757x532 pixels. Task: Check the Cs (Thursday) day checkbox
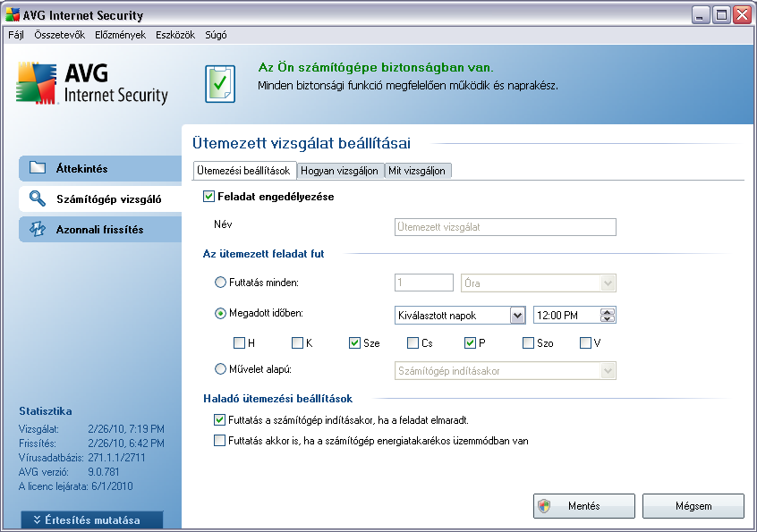point(413,343)
